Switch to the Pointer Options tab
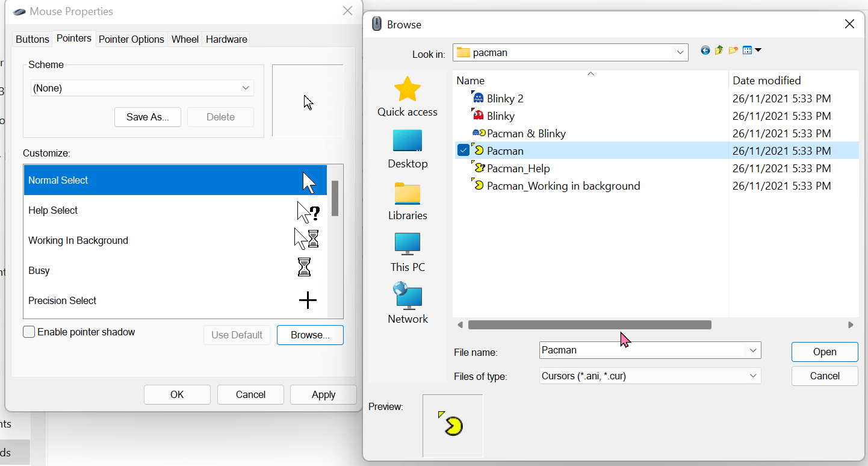Image resolution: width=868 pixels, height=466 pixels. point(131,39)
